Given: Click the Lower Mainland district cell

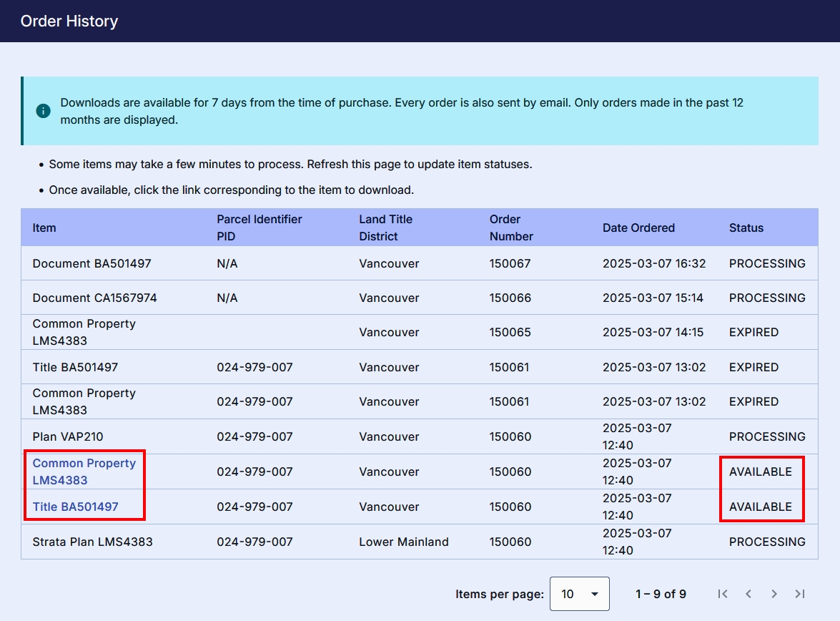Looking at the screenshot, I should (404, 542).
